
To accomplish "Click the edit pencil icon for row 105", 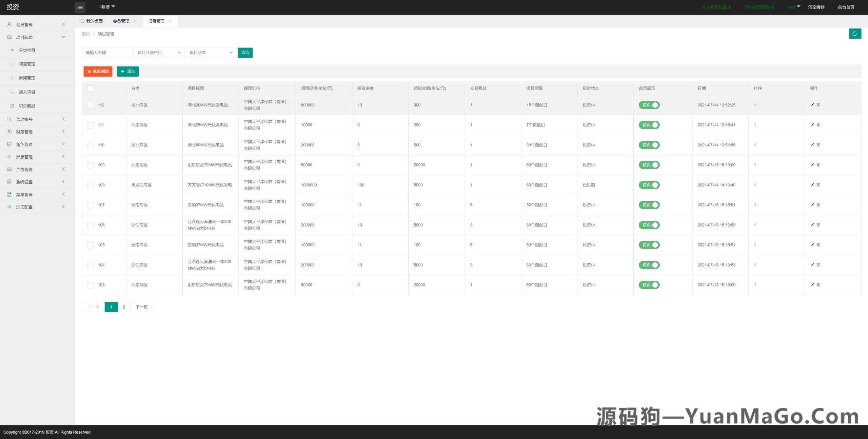I will pos(812,245).
